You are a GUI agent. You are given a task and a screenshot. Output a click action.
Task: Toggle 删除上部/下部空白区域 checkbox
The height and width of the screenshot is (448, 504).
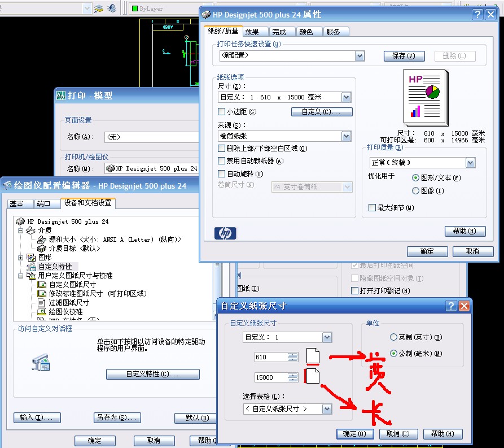click(x=221, y=149)
